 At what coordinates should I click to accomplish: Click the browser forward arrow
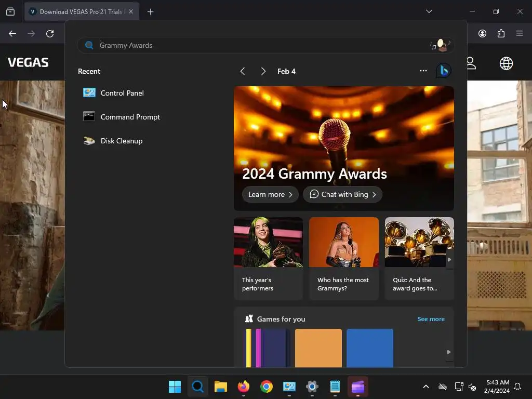(x=31, y=34)
